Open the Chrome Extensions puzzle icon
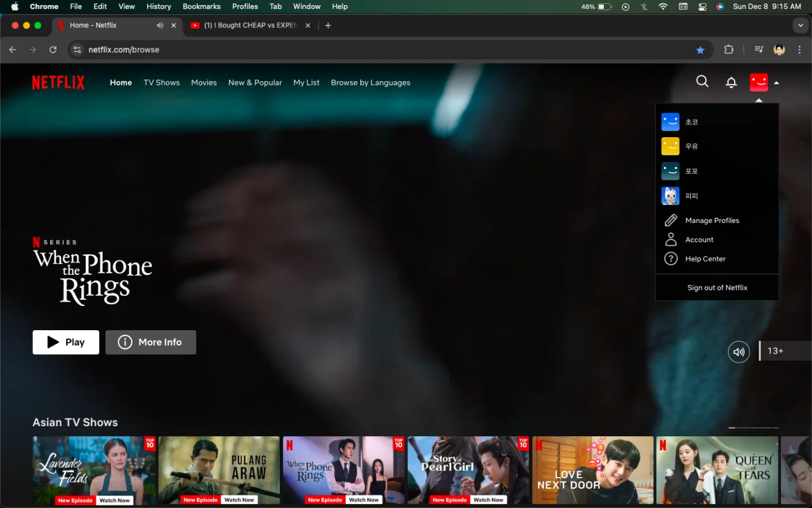Screen dimensions: 812x508 729,50
